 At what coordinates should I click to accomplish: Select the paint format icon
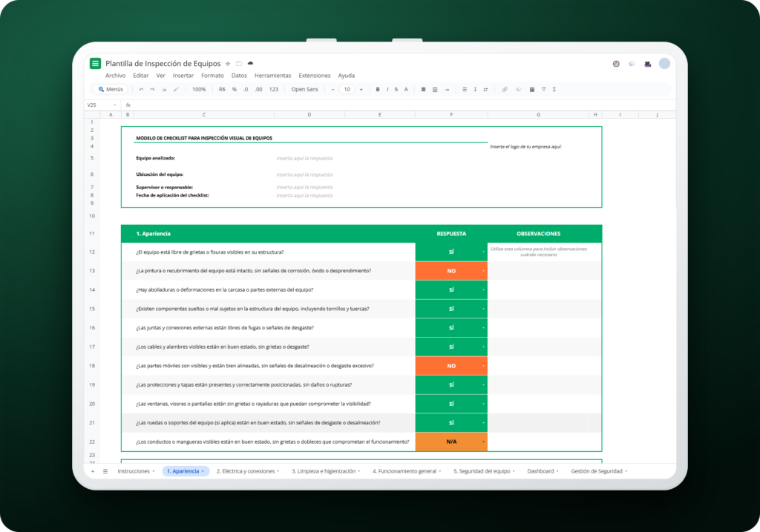(x=176, y=89)
